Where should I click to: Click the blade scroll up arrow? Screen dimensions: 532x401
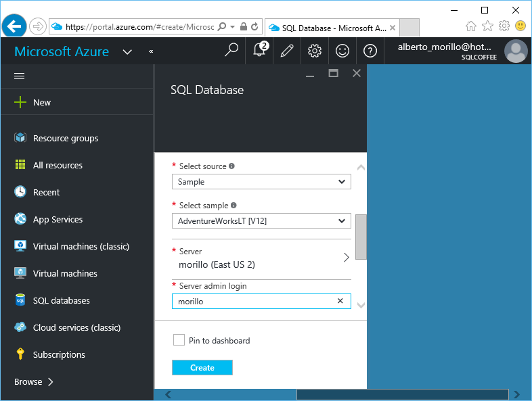(x=361, y=168)
